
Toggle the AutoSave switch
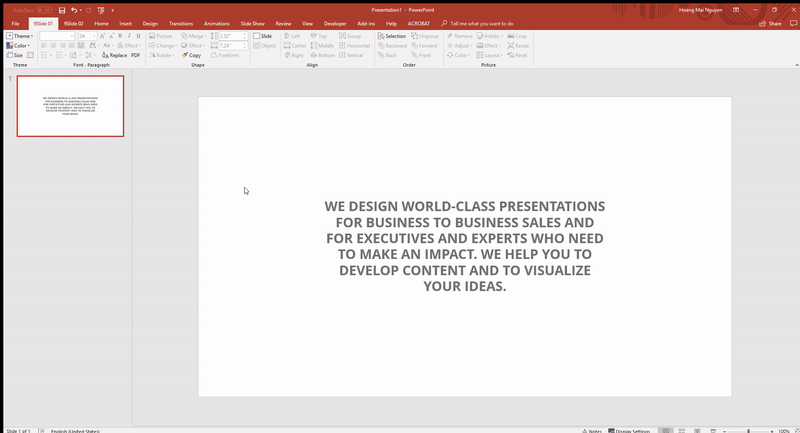[44, 10]
